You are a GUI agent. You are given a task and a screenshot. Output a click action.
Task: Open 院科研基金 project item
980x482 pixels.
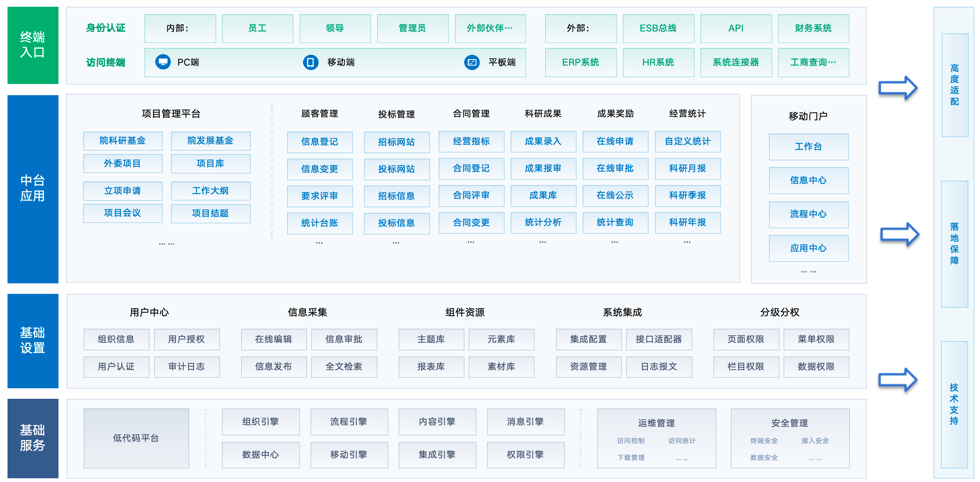123,141
